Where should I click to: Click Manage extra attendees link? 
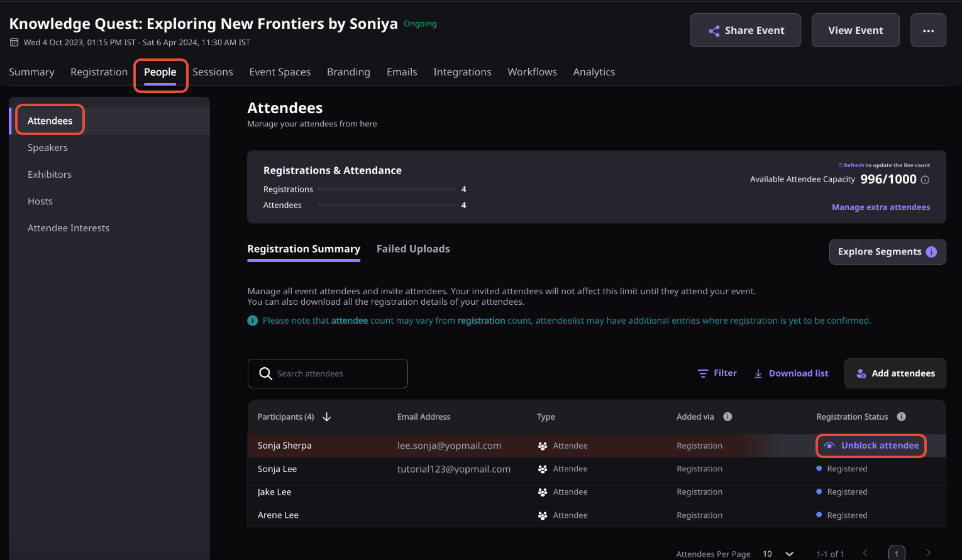[x=880, y=207]
